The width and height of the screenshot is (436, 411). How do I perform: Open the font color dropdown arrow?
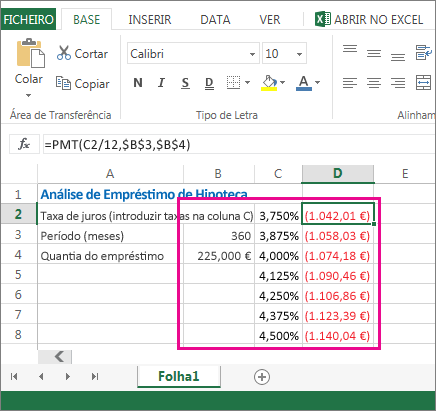tap(317, 82)
